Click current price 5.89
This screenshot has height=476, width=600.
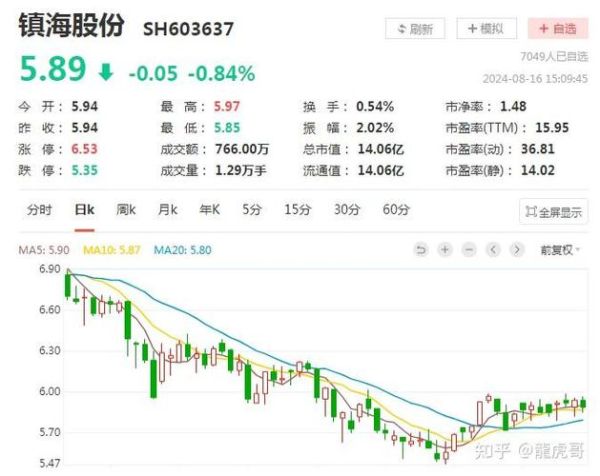(53, 69)
